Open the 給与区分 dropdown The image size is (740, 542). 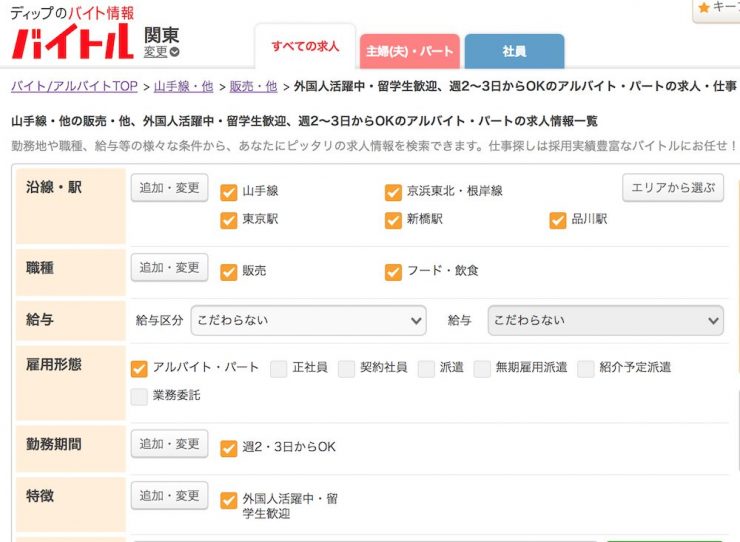[308, 320]
